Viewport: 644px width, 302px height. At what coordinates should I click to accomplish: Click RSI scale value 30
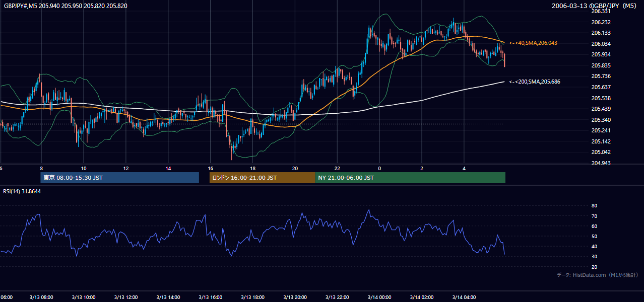coord(594,256)
